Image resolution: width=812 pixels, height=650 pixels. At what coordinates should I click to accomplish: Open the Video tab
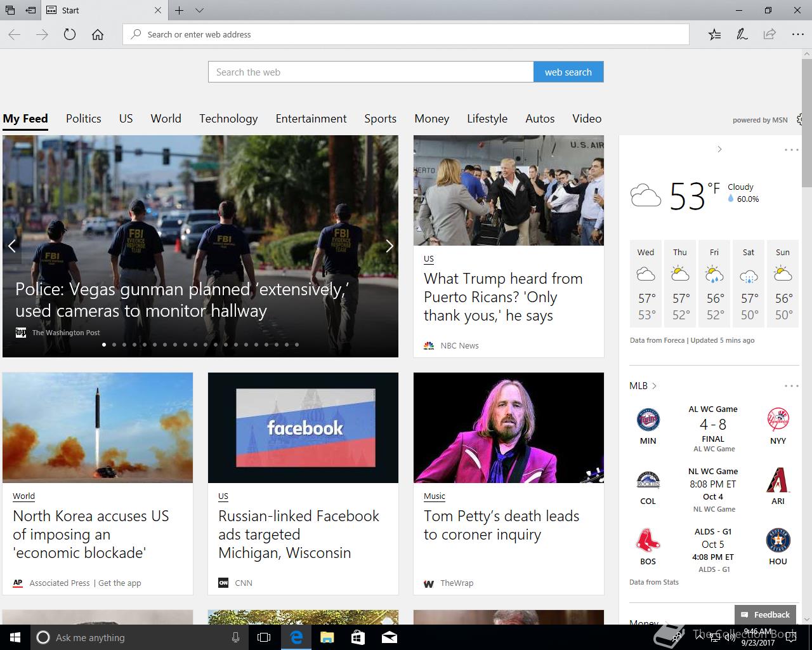(587, 119)
